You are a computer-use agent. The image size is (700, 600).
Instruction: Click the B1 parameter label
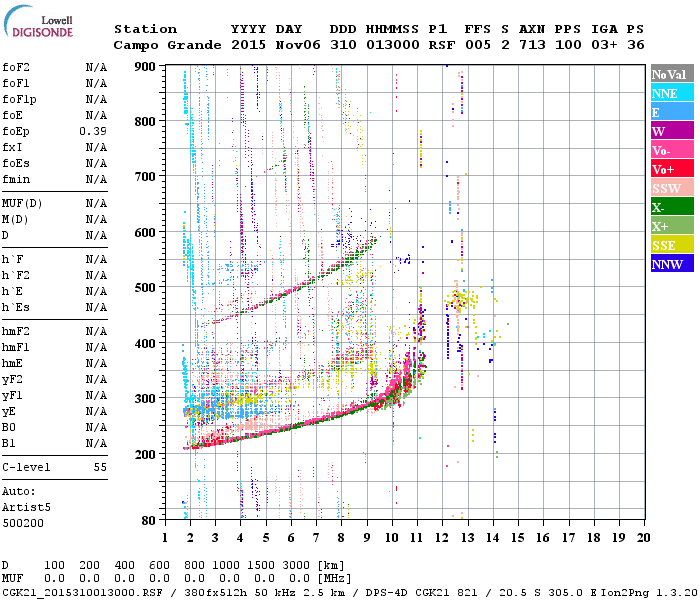coord(9,443)
